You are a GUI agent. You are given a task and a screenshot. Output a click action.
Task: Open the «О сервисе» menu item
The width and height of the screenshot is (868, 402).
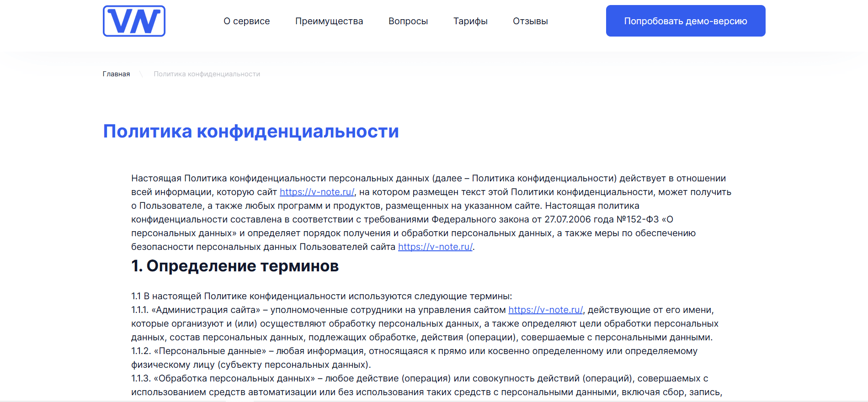point(247,21)
